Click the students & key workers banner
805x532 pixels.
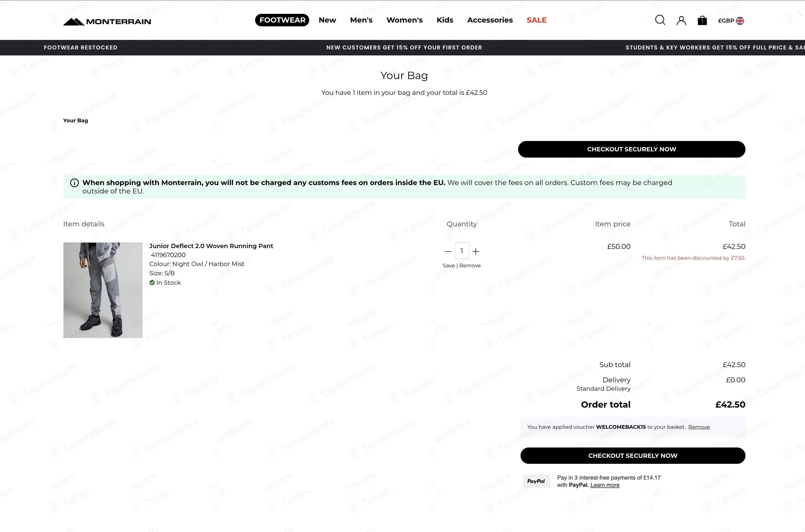[715, 48]
